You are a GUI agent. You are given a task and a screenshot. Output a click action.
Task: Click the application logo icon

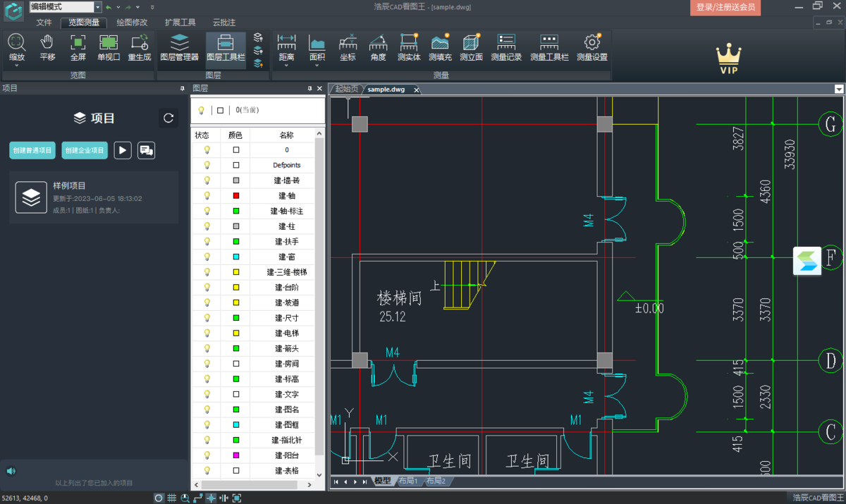(13, 12)
